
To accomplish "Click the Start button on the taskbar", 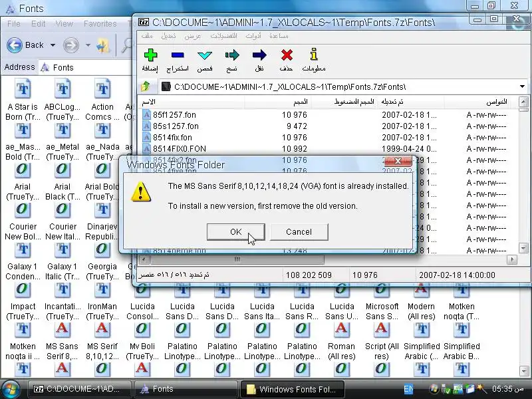I will (11, 390).
